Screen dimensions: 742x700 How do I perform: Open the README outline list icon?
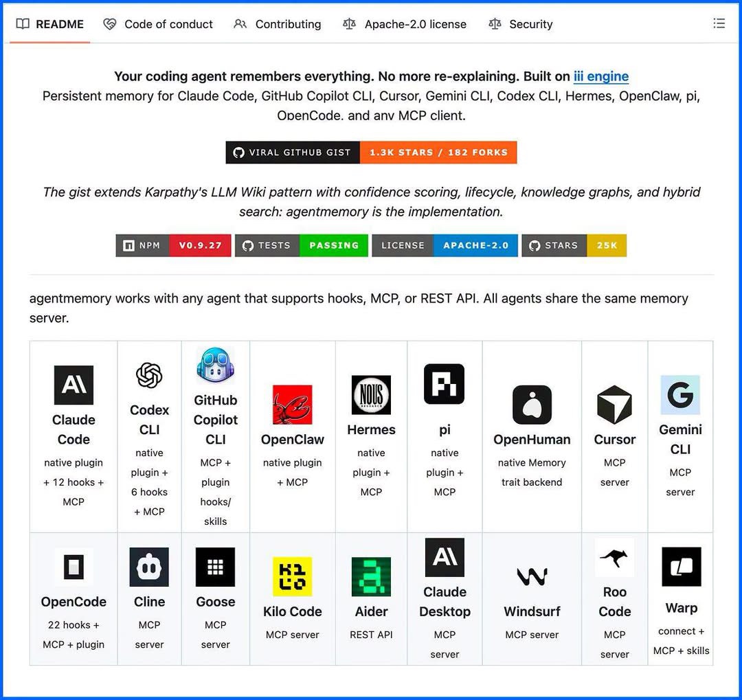click(719, 23)
